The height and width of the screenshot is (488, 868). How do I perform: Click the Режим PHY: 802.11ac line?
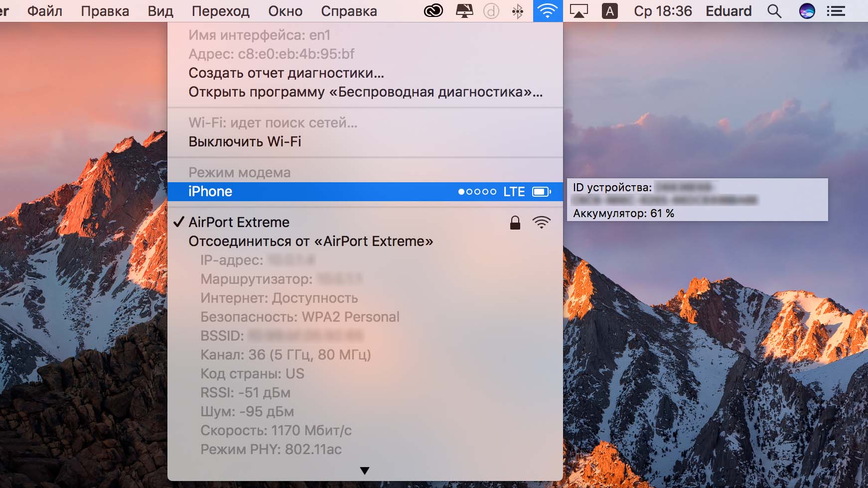pyautogui.click(x=271, y=450)
